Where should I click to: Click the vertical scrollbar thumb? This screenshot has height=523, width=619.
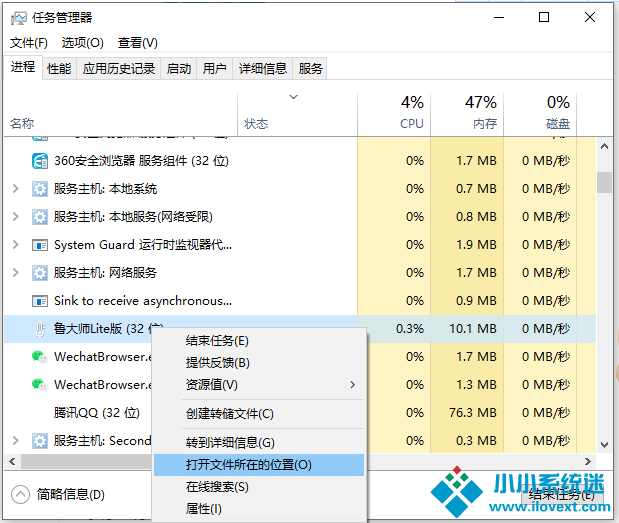[x=604, y=182]
